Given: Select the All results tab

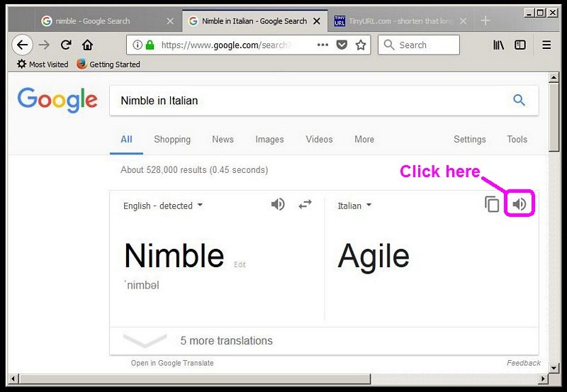Looking at the screenshot, I should click(126, 139).
